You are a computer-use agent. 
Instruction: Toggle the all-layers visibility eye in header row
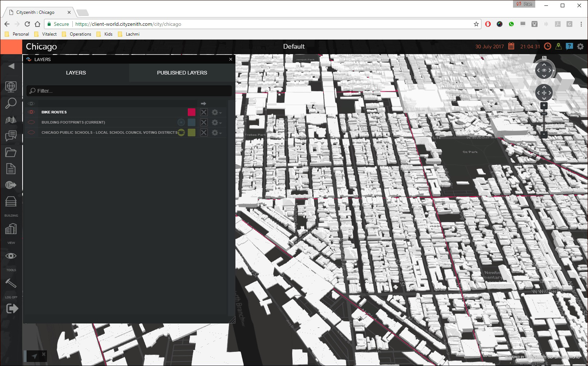click(x=31, y=104)
